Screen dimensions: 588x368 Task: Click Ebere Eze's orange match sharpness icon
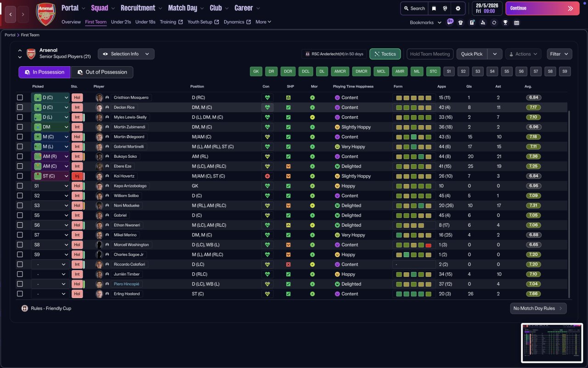pyautogui.click(x=288, y=167)
